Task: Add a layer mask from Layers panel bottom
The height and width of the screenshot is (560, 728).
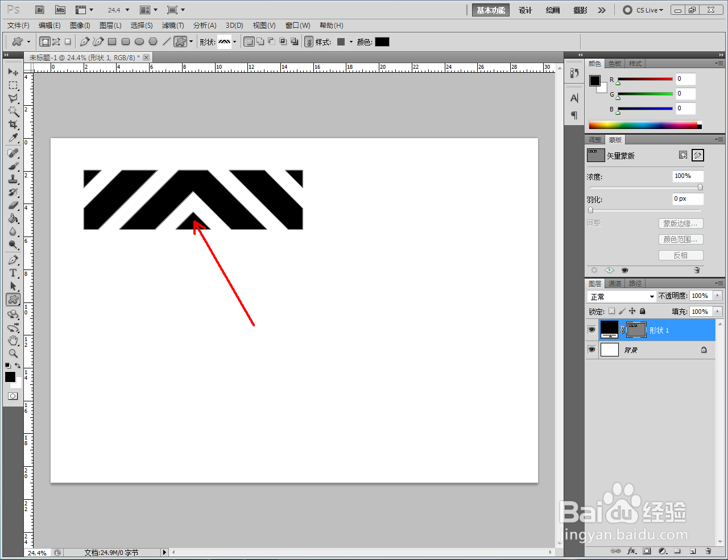Action: (647, 551)
